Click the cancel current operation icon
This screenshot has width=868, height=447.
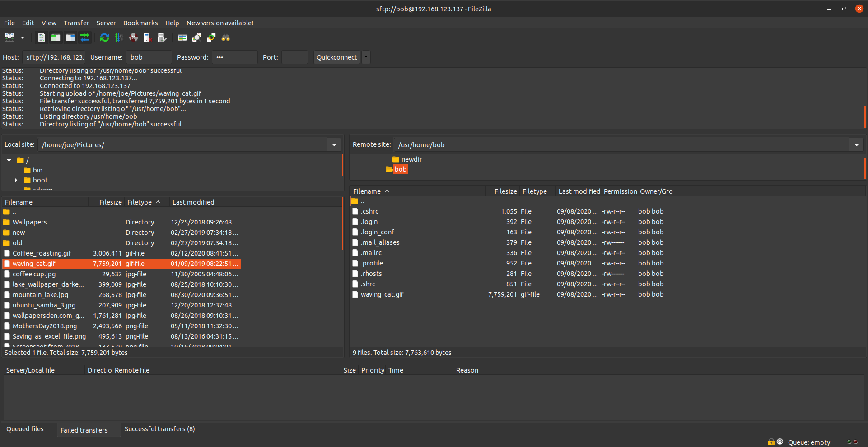click(133, 37)
